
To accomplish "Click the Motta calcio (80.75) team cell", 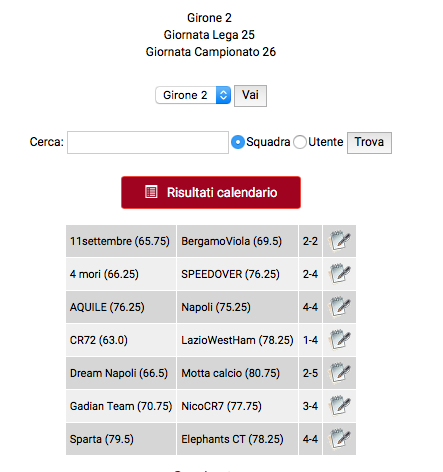I will coord(237,373).
